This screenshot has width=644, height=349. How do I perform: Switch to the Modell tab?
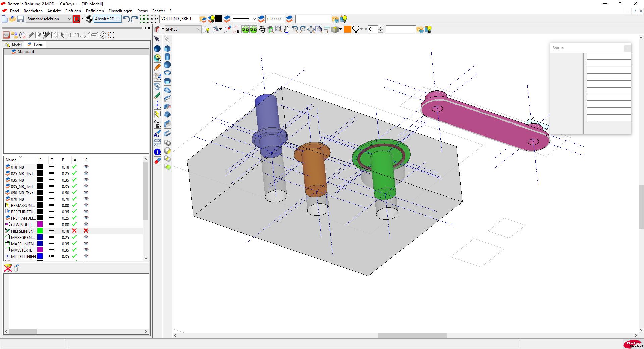14,45
